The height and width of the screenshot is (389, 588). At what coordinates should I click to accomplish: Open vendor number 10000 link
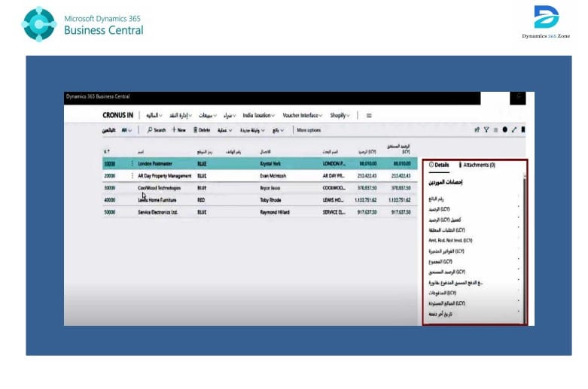coord(109,164)
